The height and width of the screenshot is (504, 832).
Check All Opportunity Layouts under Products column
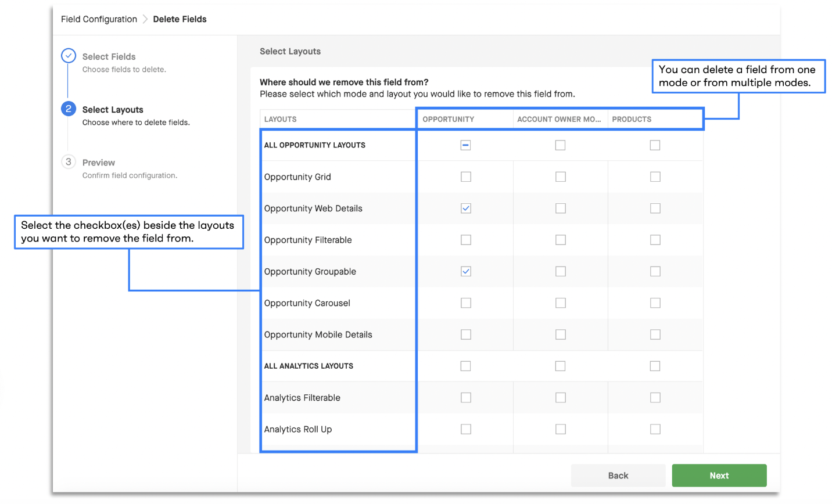(655, 145)
